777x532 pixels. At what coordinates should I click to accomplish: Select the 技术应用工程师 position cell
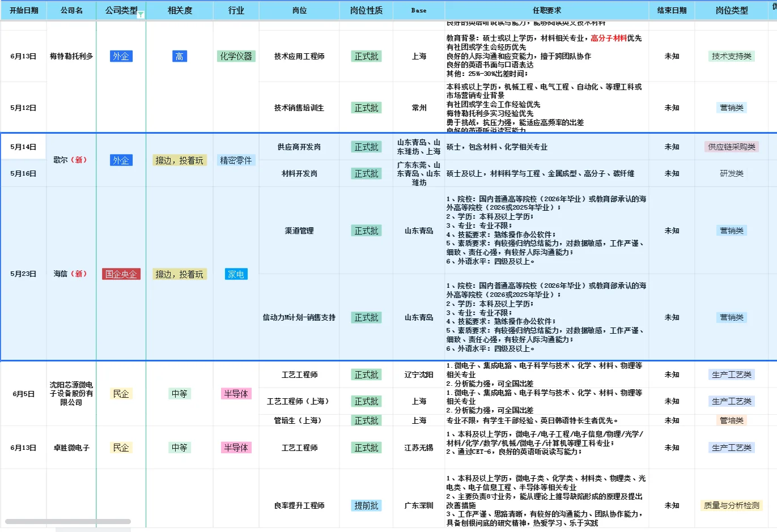(299, 56)
